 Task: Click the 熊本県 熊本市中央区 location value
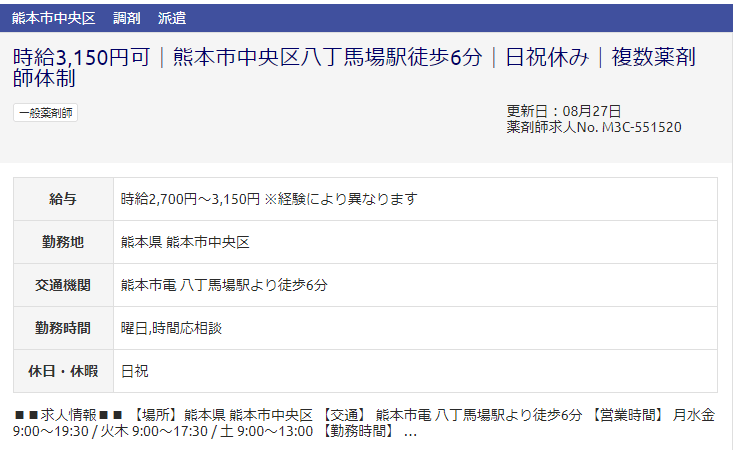(x=185, y=242)
